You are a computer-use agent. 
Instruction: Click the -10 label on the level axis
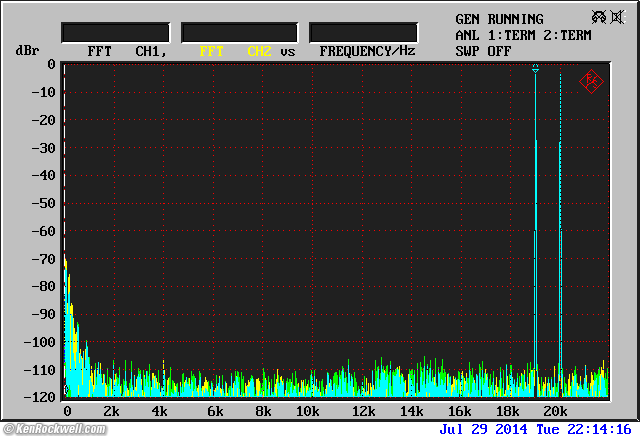pyautogui.click(x=43, y=92)
